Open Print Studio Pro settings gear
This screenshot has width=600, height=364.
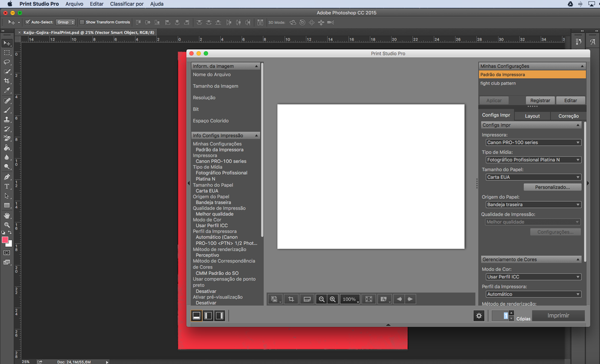pyautogui.click(x=479, y=316)
